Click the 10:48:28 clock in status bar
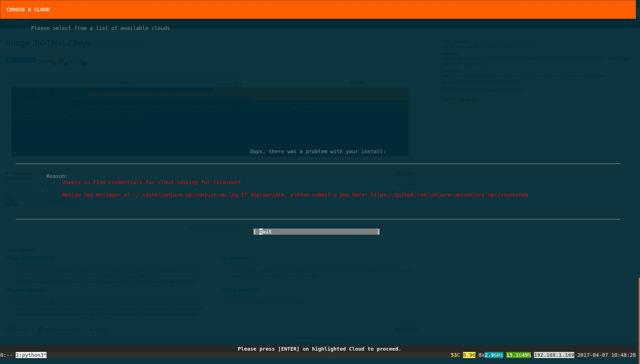640x364 pixels. [x=623, y=355]
